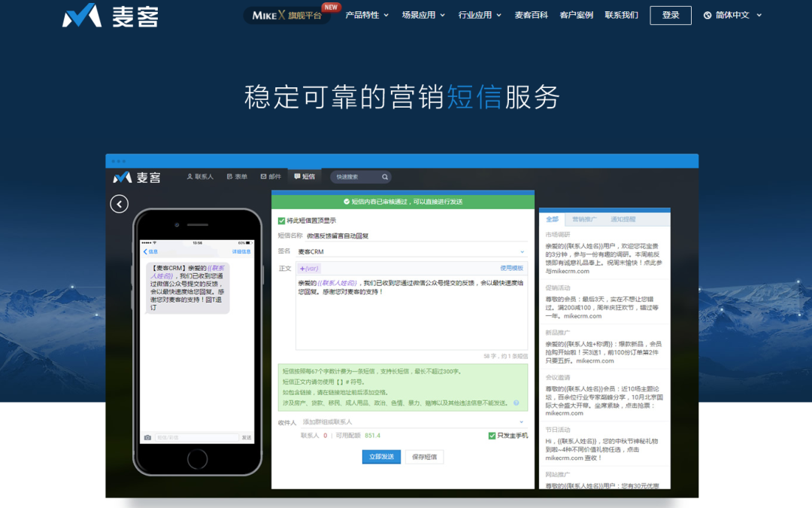812x508 pixels.
Task: Open 麦客百科 page
Action: [x=531, y=15]
